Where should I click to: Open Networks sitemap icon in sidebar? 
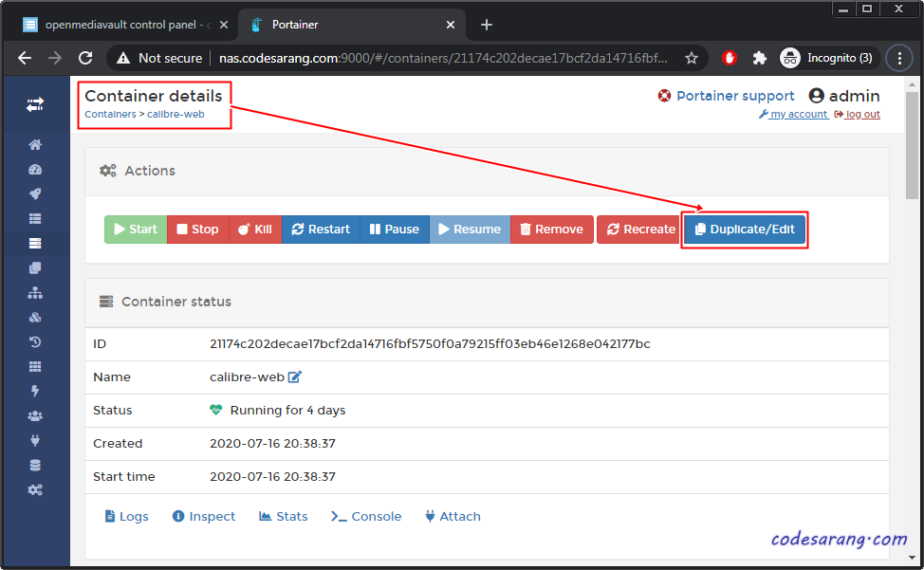[35, 293]
